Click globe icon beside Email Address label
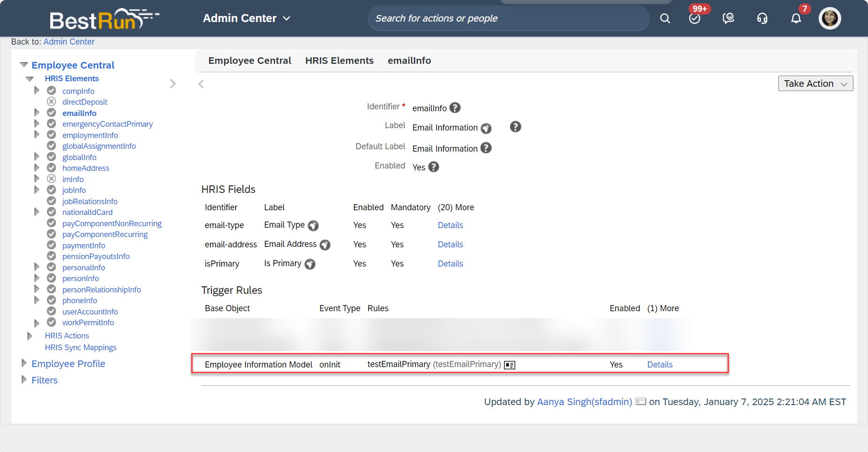 pos(325,245)
